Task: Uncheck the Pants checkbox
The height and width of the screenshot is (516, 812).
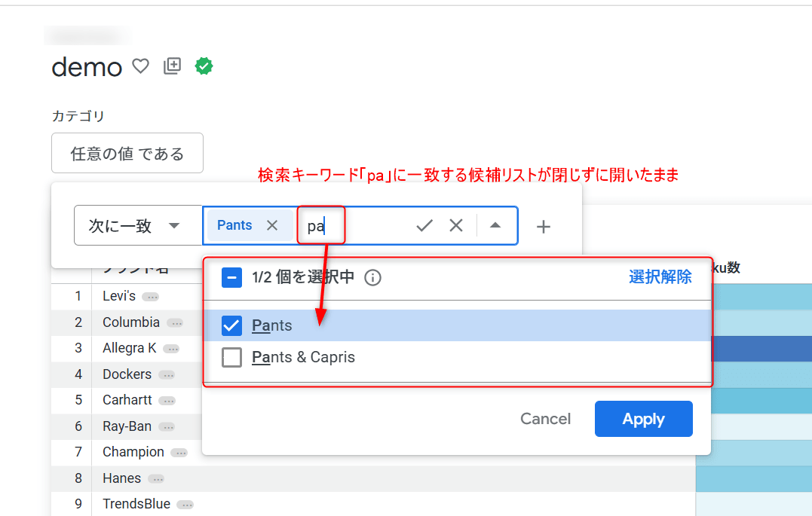Action: (x=231, y=325)
